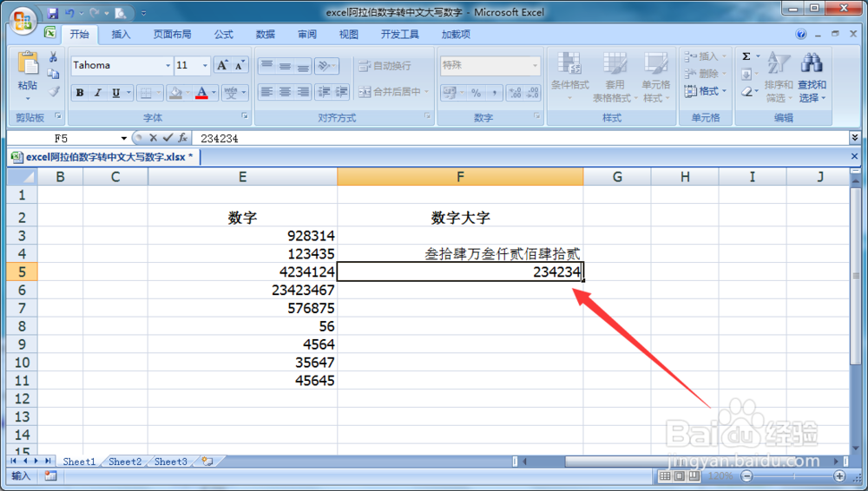The height and width of the screenshot is (491, 868).
Task: Expand the formula bar
Action: coord(855,137)
